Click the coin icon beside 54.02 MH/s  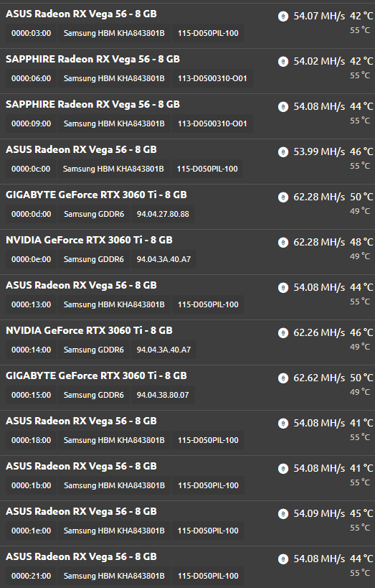point(283,62)
